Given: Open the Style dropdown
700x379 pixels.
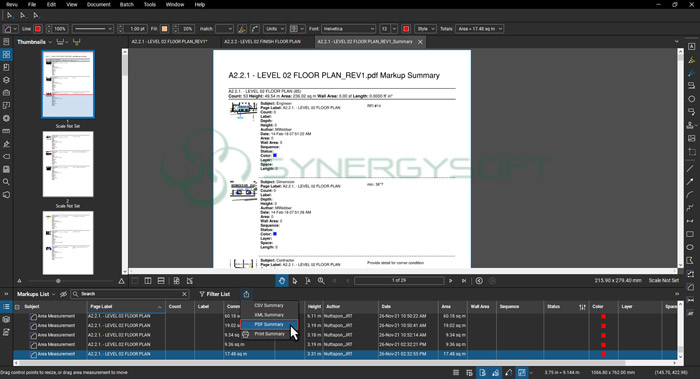Looking at the screenshot, I should point(425,29).
